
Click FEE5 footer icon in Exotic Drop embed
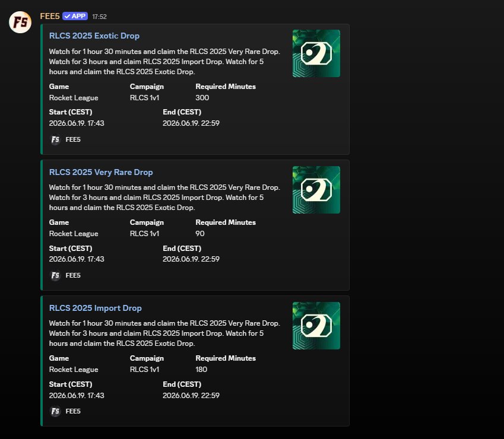[55, 139]
